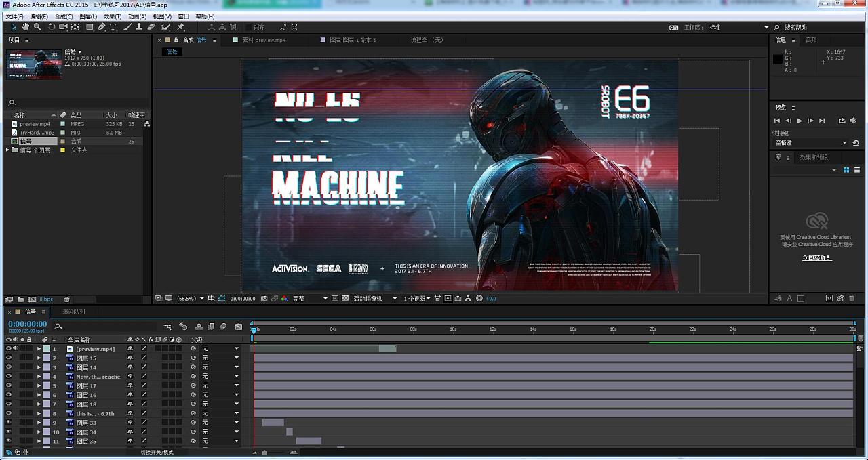Viewport: 868px width, 460px height.
Task: Switch to 音频 audio tab
Action: tap(811, 40)
